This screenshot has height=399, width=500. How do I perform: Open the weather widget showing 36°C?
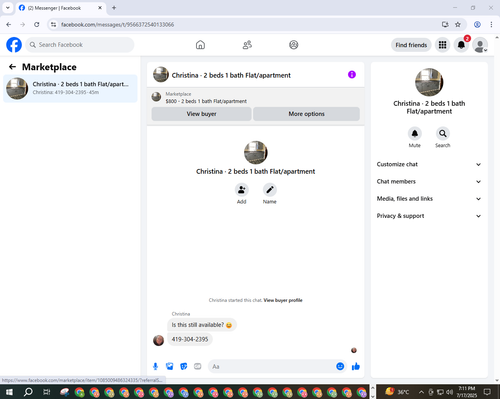click(x=397, y=392)
